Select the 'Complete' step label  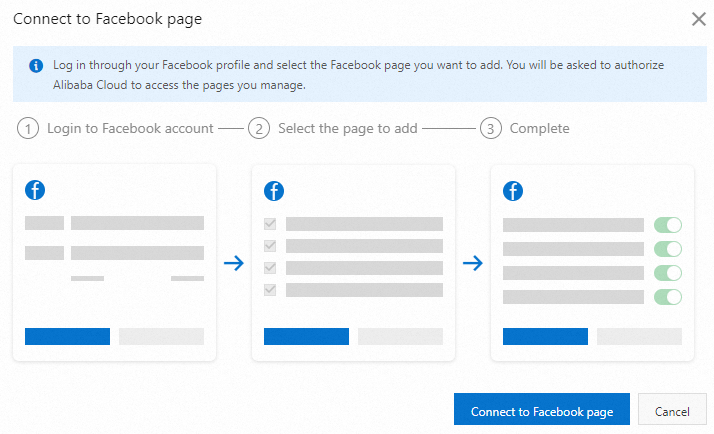pos(540,128)
